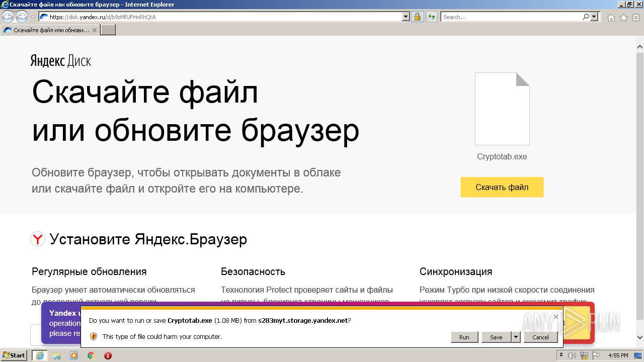Close the current browser tab
This screenshot has height=362, width=644.
tap(95, 30)
